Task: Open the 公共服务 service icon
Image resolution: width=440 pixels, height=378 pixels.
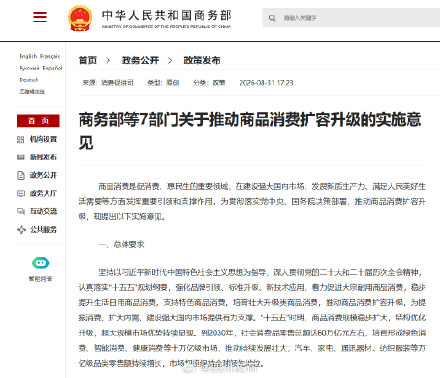Action: pyautogui.click(x=21, y=229)
